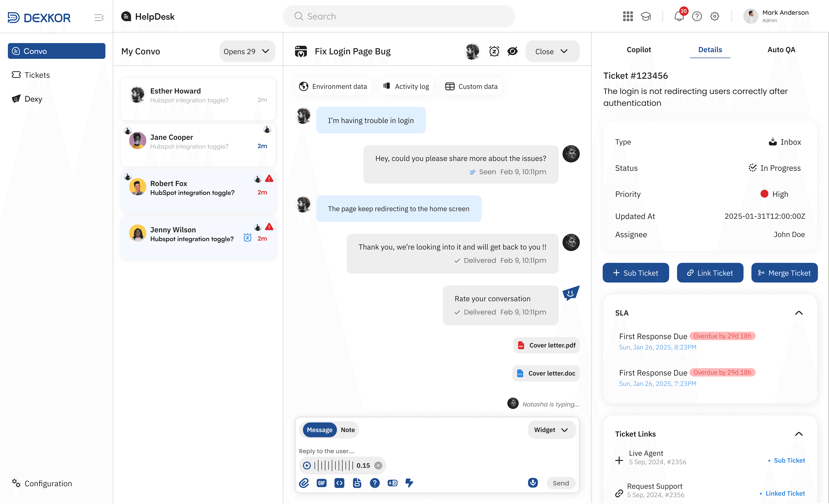Open the Cover letter.doc attachment
Viewport: 829px width, 504px height.
546,373
